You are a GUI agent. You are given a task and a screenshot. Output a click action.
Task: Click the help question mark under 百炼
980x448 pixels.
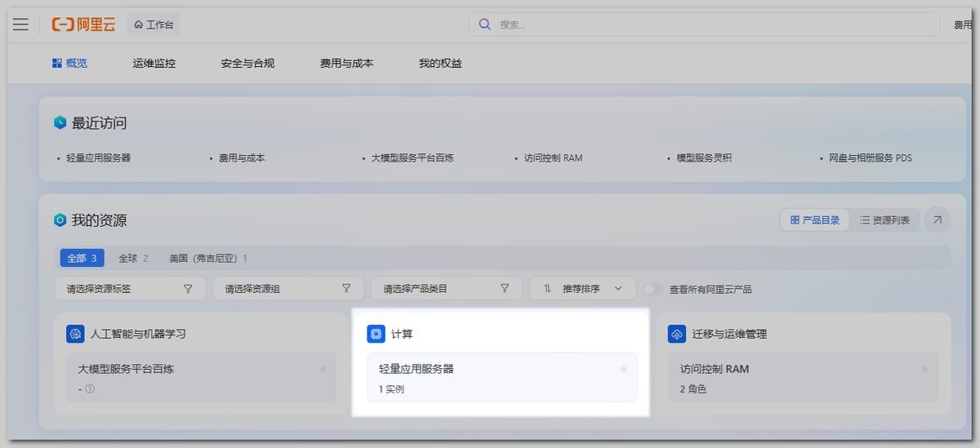(x=90, y=388)
